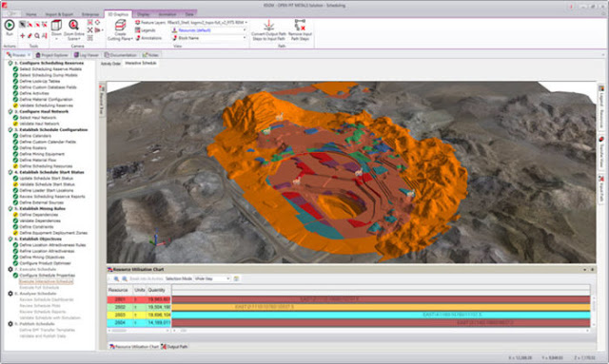Click the yellow status for Define Dependencies
609x364 pixels.
coord(15,215)
